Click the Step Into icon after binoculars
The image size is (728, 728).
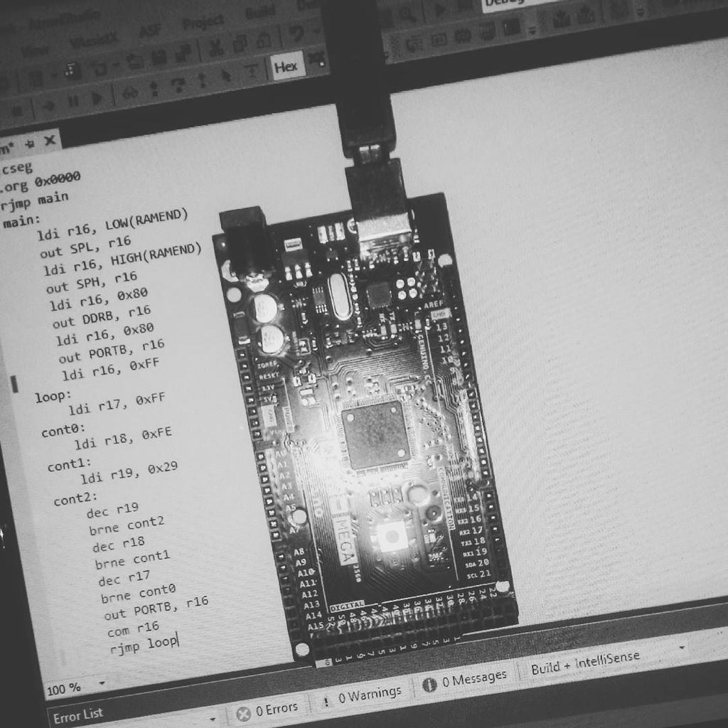154,88
